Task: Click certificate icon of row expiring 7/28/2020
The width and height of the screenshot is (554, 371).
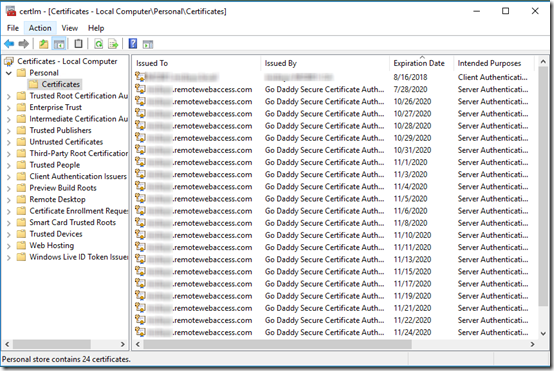Action: 140,89
